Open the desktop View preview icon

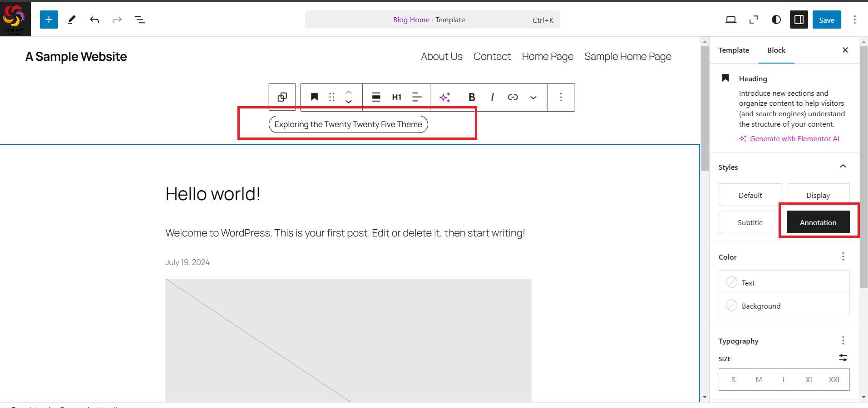tap(731, 20)
